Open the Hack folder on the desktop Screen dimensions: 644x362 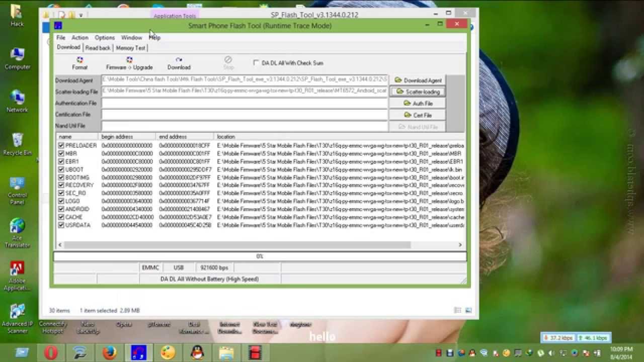[x=17, y=15]
